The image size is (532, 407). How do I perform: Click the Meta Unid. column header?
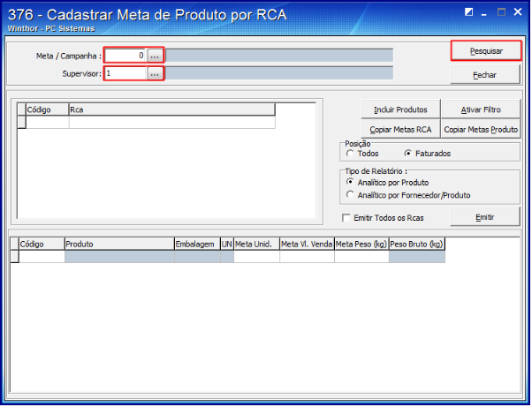256,244
